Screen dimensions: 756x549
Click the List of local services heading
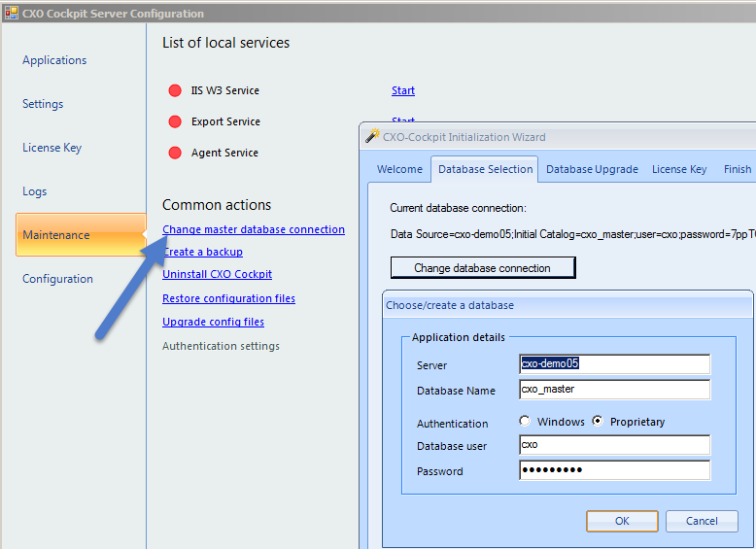(x=225, y=43)
